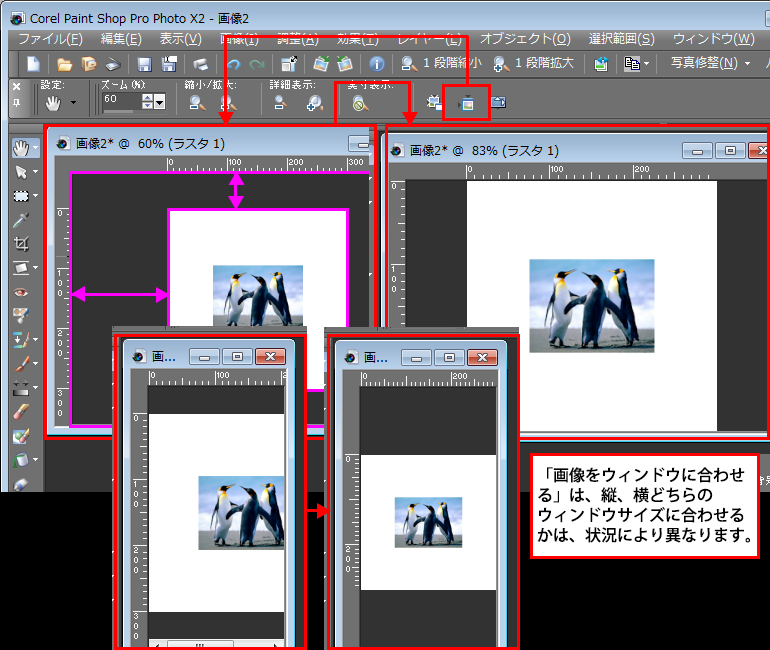Click the Save As floppy icon
The image size is (770, 650).
169,64
